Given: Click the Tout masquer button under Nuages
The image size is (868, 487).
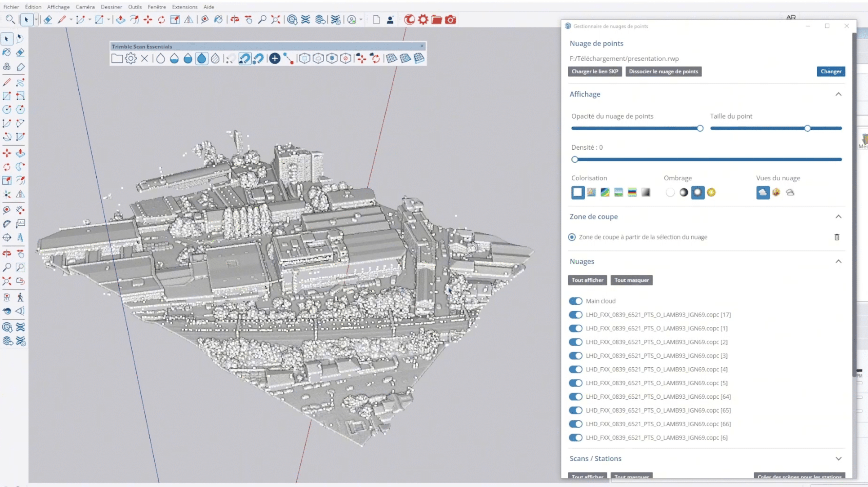Looking at the screenshot, I should pos(631,280).
